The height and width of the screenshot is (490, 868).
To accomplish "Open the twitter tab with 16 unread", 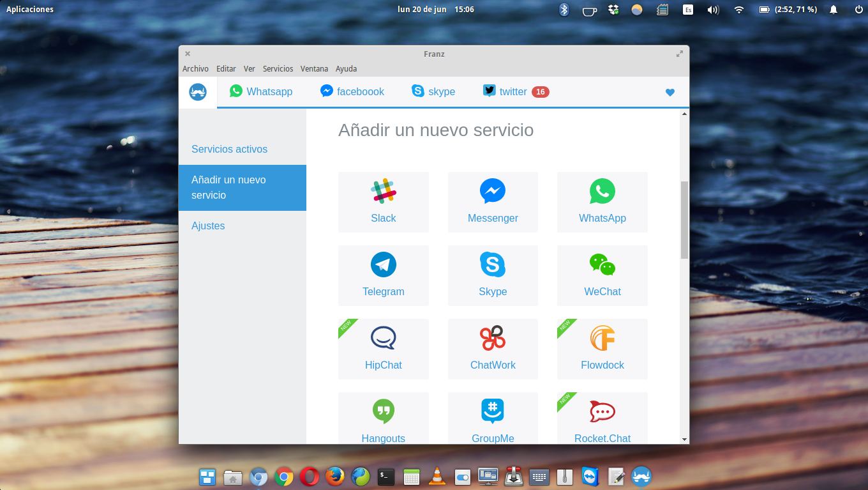I will tap(516, 91).
